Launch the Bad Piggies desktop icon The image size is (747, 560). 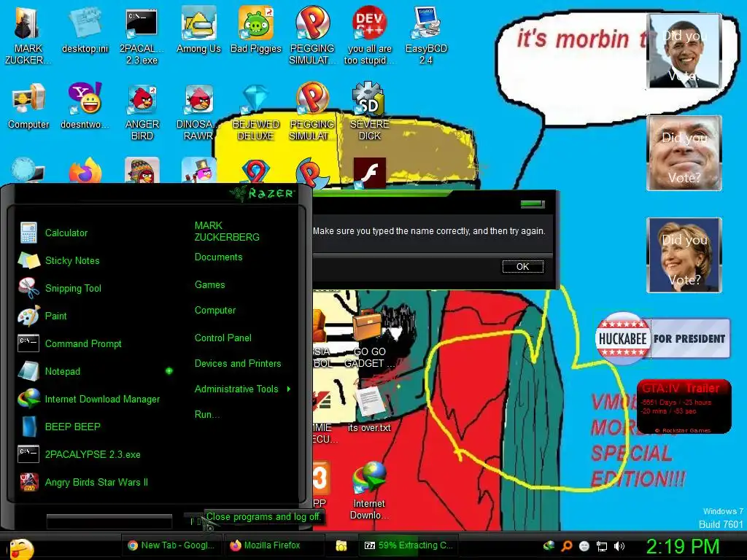256,29
